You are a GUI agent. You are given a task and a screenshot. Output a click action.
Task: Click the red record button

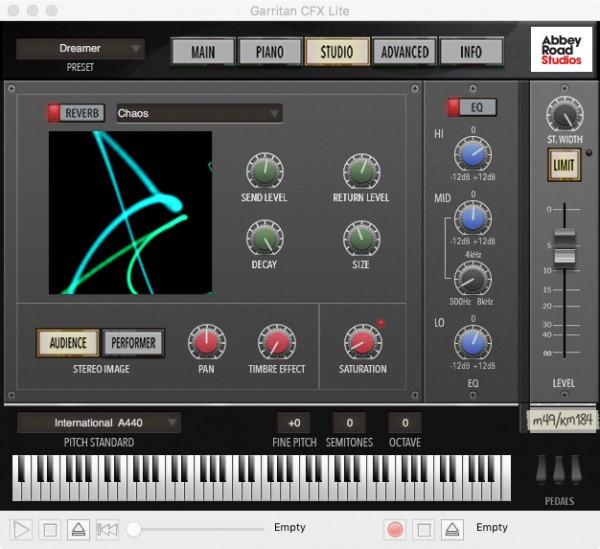[395, 530]
